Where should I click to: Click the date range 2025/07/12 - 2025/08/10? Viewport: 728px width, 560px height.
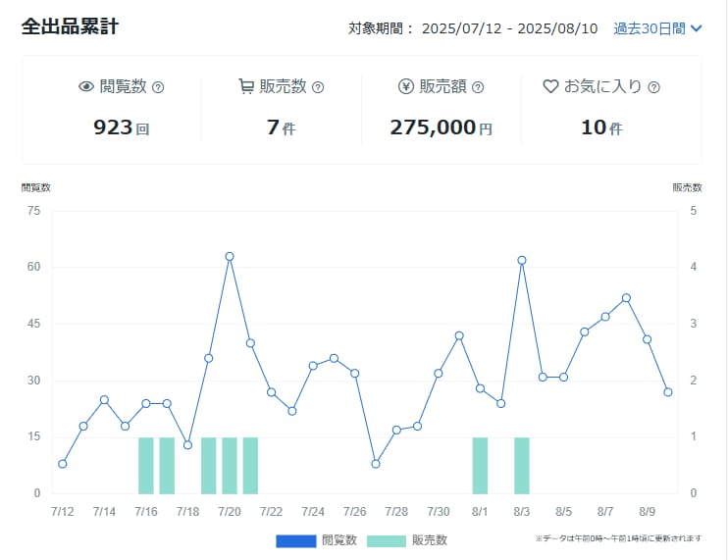tap(509, 28)
